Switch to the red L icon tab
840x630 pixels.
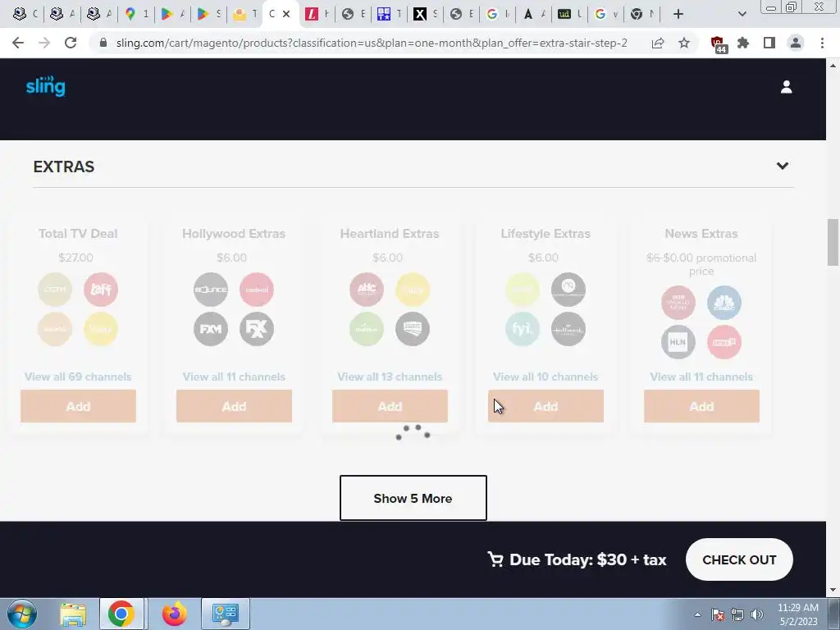pyautogui.click(x=317, y=14)
